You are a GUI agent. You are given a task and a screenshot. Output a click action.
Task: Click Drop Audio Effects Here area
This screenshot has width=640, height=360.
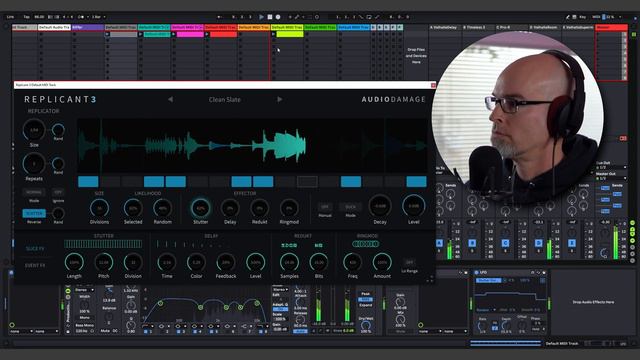coord(593,302)
